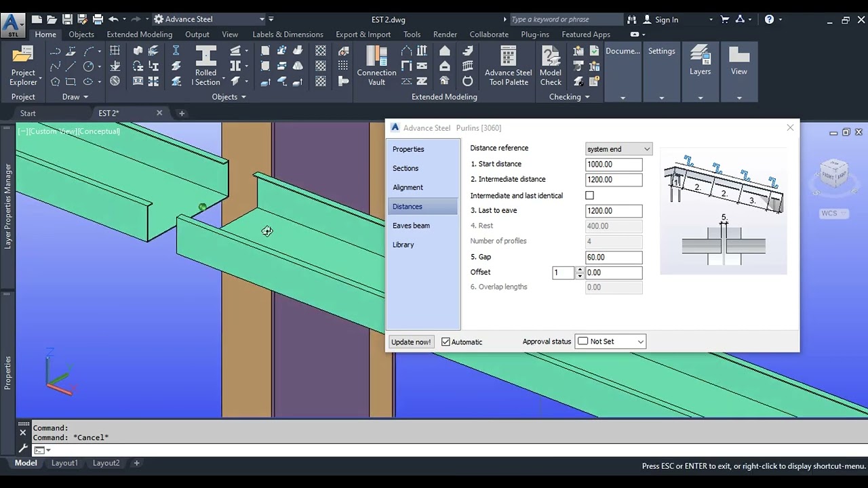Open the Help question mark icon
The width and height of the screenshot is (868, 488).
point(769,20)
